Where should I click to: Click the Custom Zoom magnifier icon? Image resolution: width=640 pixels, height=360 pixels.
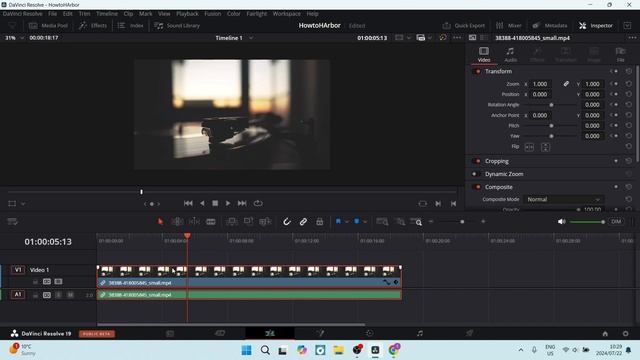pos(416,222)
